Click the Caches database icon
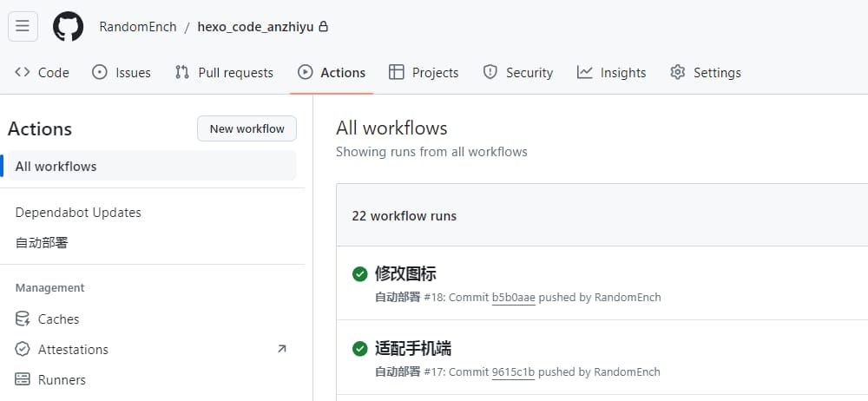This screenshot has width=868, height=401. tap(23, 319)
